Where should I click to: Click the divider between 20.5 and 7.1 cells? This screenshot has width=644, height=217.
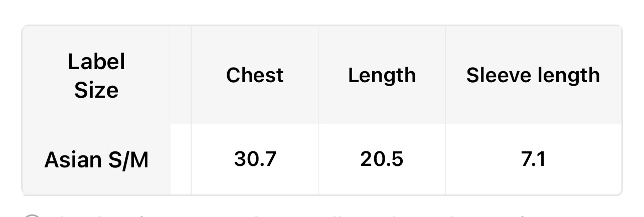(445, 159)
